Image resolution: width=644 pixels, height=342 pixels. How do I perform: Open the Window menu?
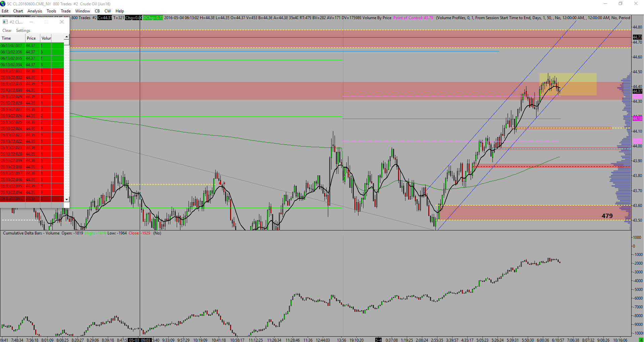83,11
